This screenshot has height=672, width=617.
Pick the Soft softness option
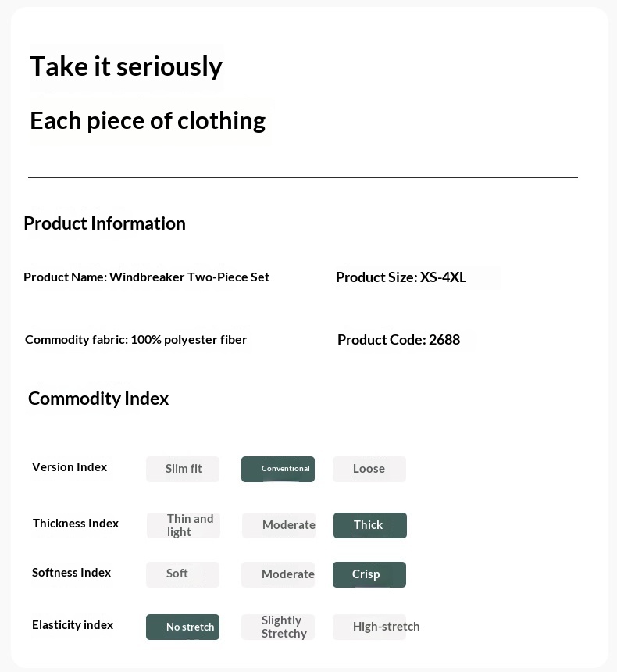point(182,574)
